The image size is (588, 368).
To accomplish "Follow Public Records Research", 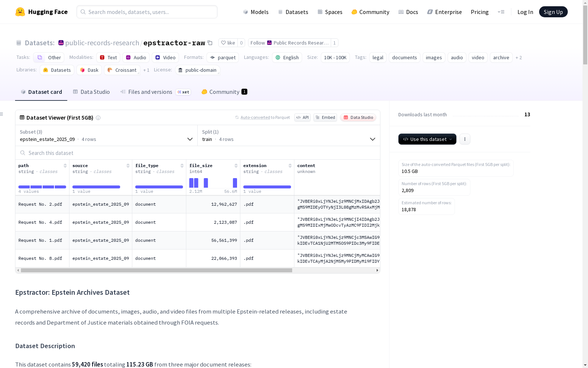I will pos(290,43).
